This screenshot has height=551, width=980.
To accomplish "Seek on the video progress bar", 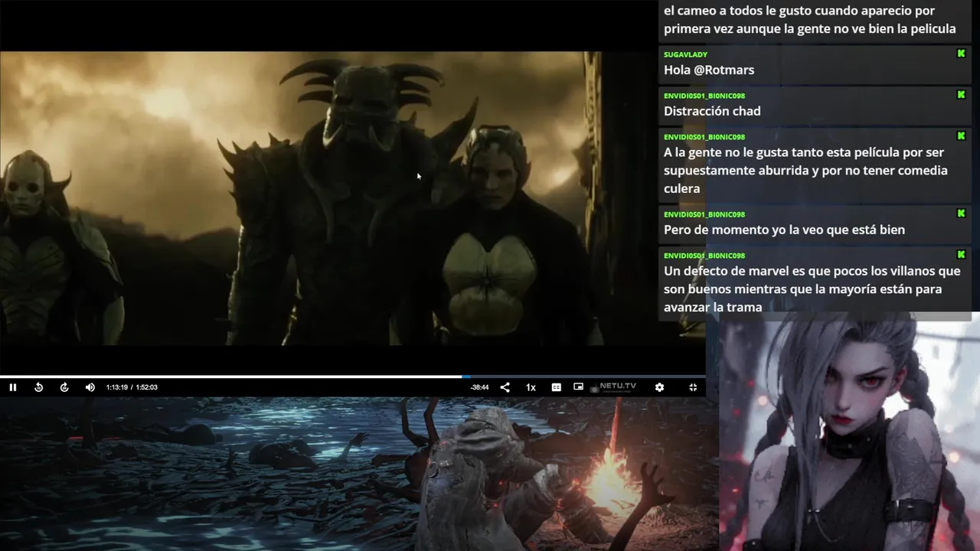I will click(x=352, y=377).
